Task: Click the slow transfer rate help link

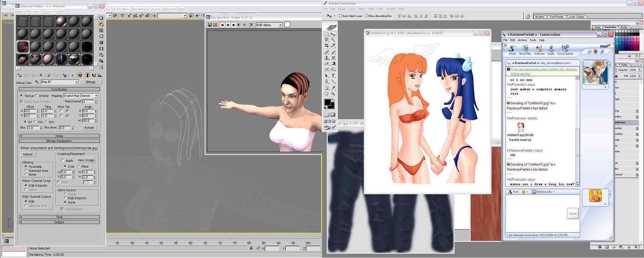Action: 543,71
